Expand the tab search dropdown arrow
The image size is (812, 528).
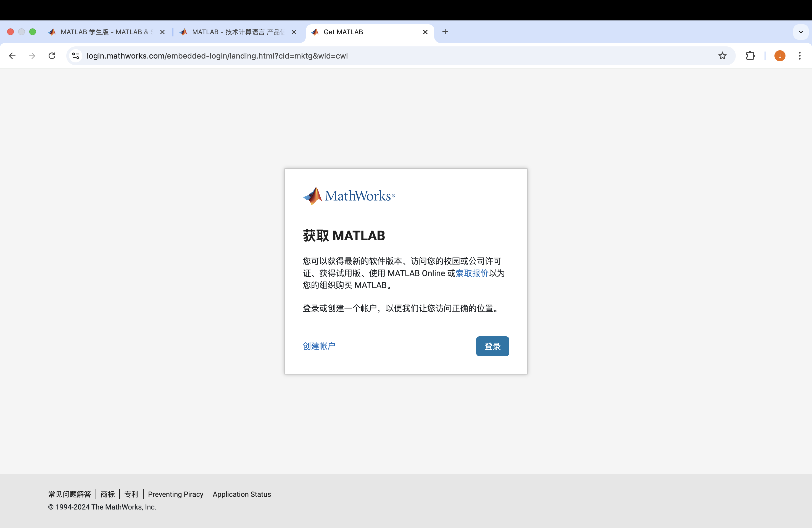point(801,32)
